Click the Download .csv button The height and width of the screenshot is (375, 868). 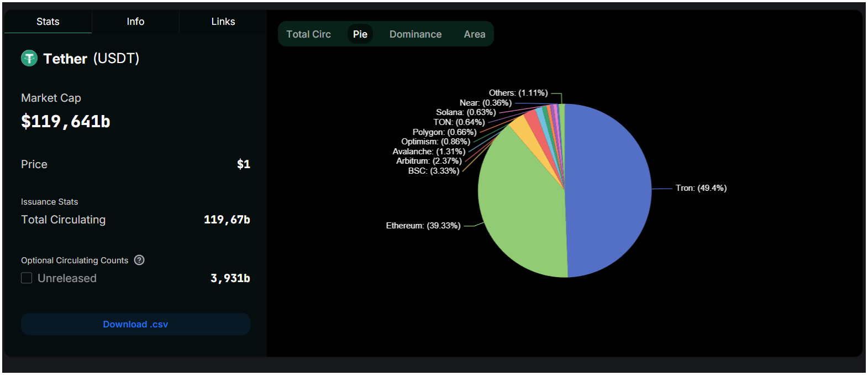135,324
